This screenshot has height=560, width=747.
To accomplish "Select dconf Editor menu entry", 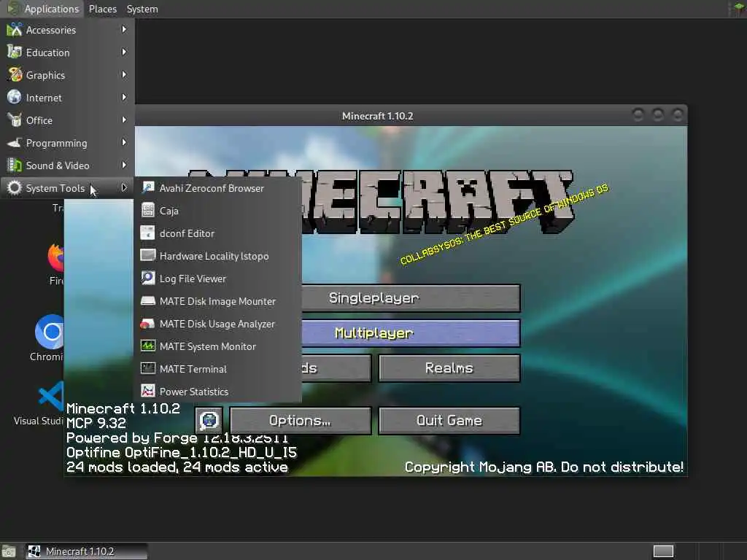I will pyautogui.click(x=218, y=233).
